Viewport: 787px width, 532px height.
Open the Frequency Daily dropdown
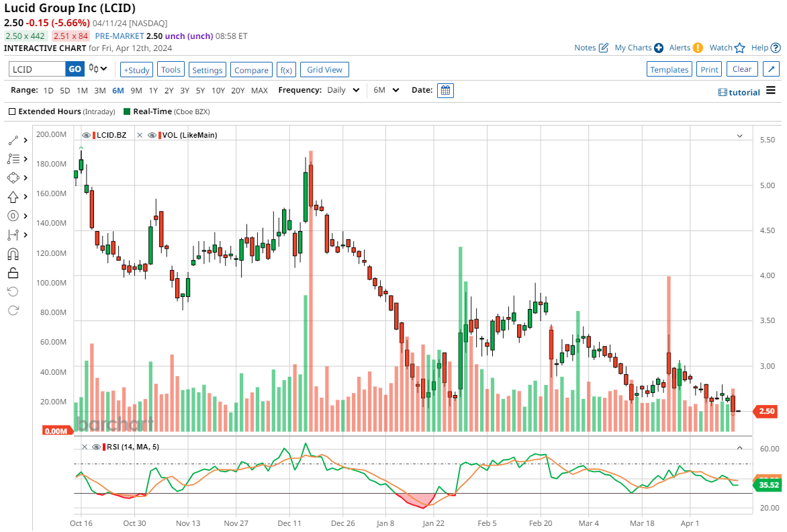click(x=343, y=90)
